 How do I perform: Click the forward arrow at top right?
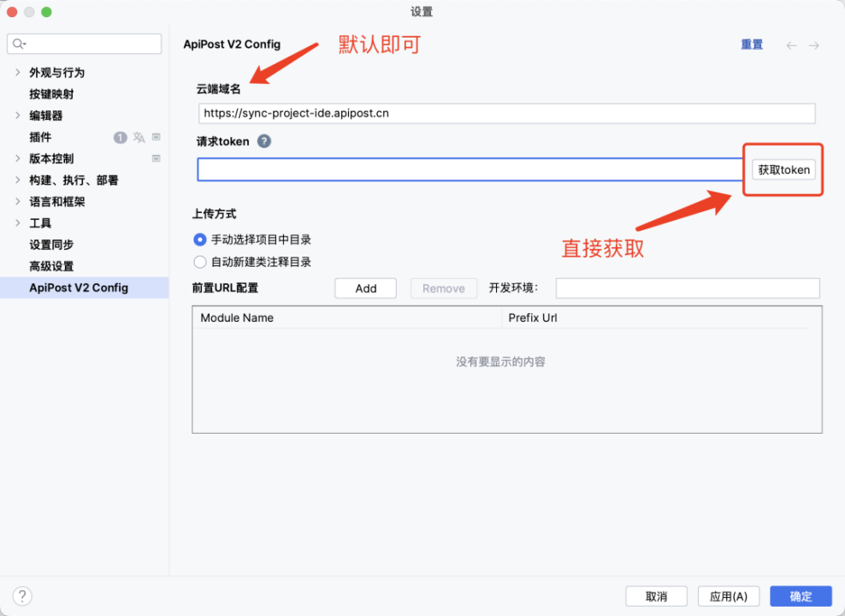813,45
